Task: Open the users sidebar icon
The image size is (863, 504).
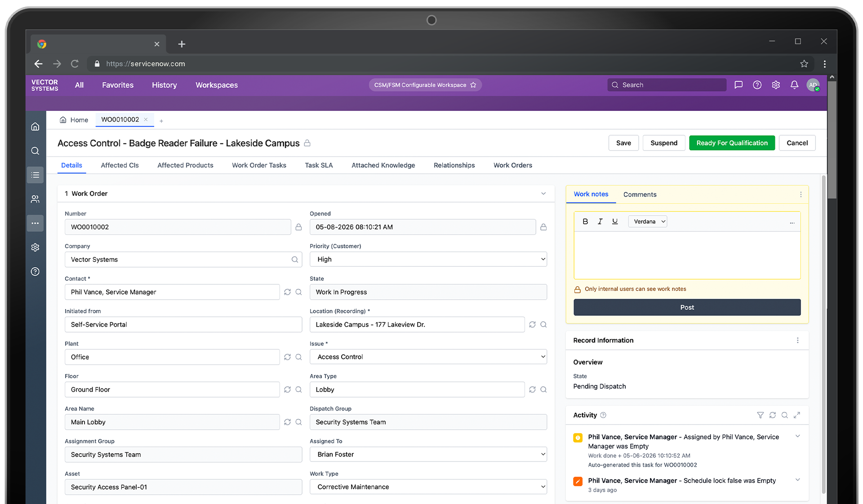Action: click(x=35, y=199)
